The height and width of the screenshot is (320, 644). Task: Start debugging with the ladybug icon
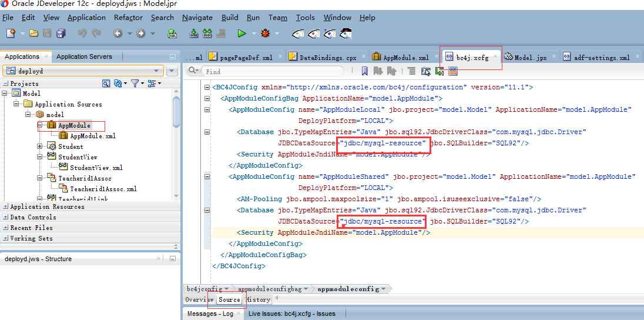click(266, 34)
